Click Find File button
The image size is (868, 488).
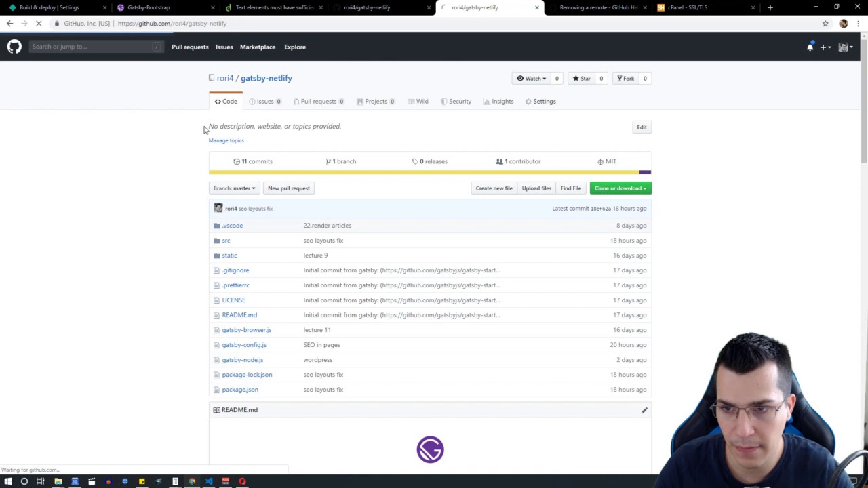tap(571, 188)
